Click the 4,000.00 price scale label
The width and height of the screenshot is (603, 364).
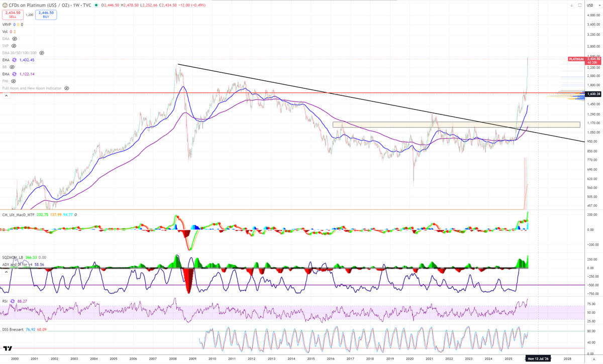pos(593,15)
